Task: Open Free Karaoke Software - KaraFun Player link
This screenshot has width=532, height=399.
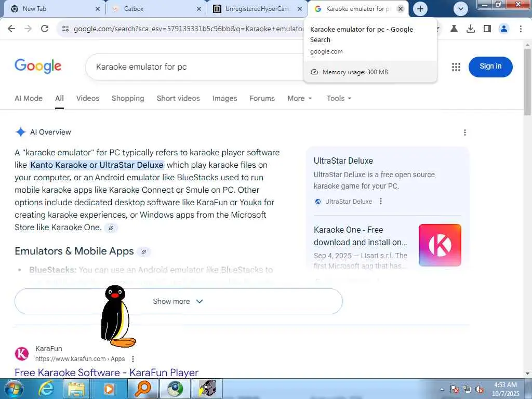Action: 107,373
